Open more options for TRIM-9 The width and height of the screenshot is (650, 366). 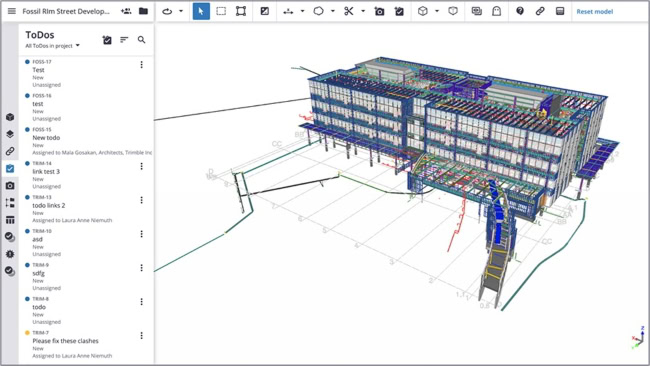coord(141,268)
